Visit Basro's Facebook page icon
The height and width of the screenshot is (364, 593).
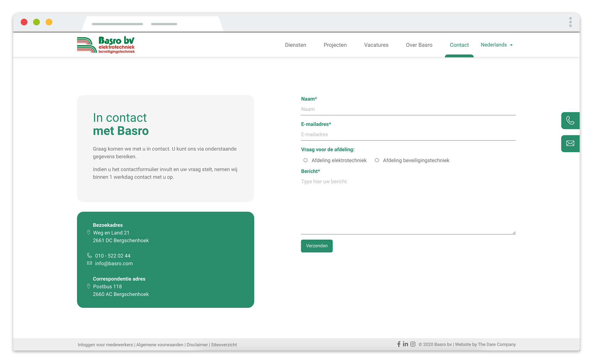click(399, 344)
